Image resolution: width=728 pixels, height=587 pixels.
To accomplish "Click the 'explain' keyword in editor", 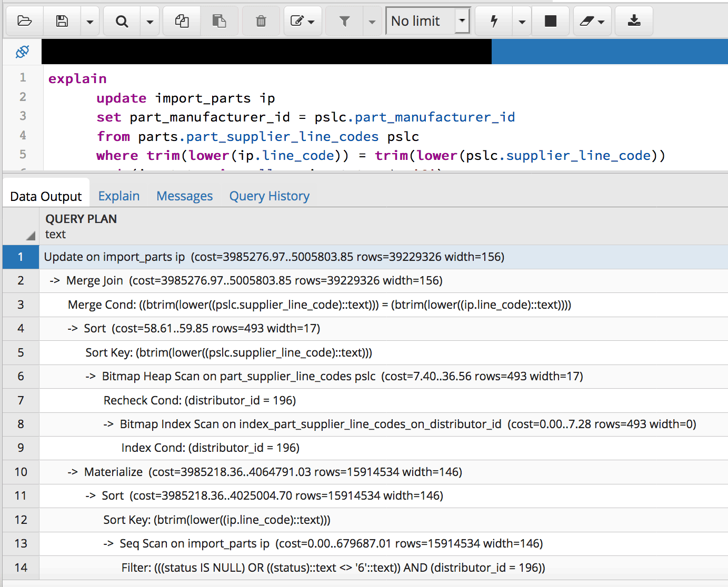I will (77, 79).
